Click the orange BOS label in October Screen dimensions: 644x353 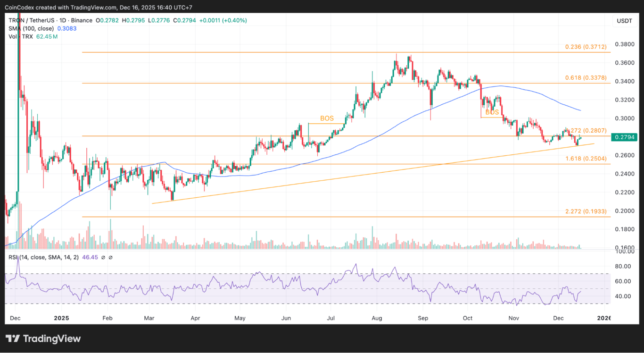(492, 112)
